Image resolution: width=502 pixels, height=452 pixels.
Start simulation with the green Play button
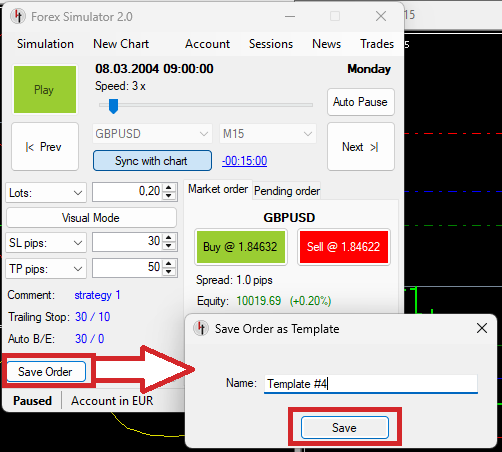45,89
